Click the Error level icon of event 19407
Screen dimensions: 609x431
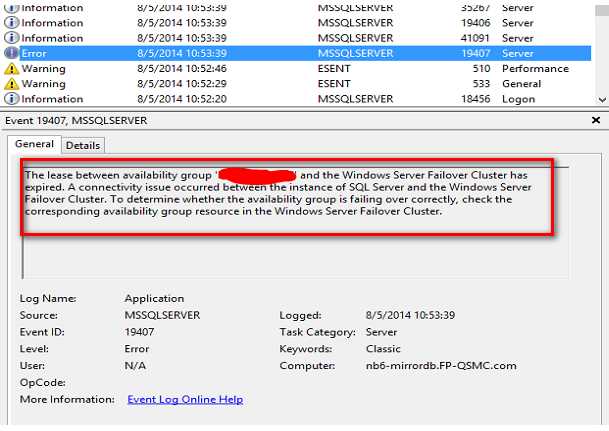(11, 53)
